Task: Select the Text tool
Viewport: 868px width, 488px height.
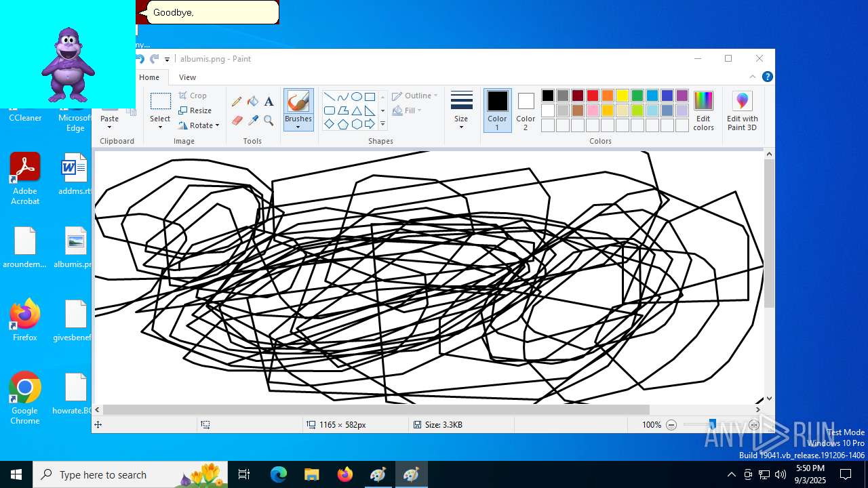Action: pyautogui.click(x=269, y=102)
